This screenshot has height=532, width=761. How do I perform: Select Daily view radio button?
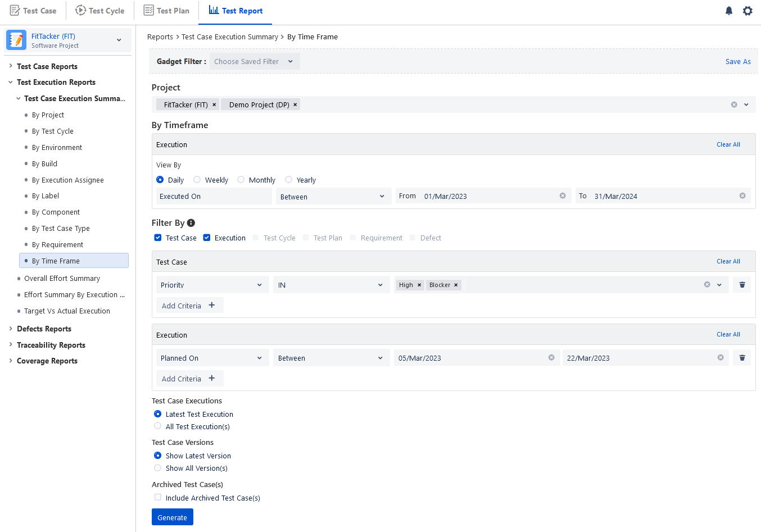[x=160, y=180]
